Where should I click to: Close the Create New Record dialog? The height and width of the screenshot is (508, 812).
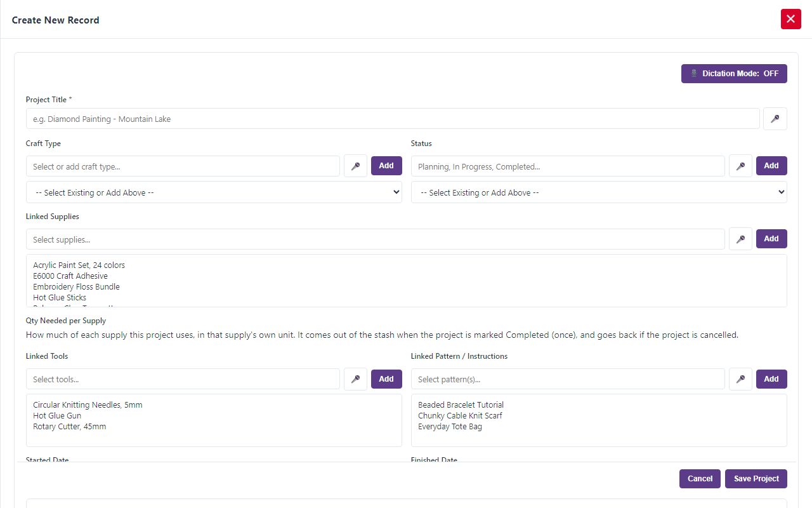tap(790, 19)
